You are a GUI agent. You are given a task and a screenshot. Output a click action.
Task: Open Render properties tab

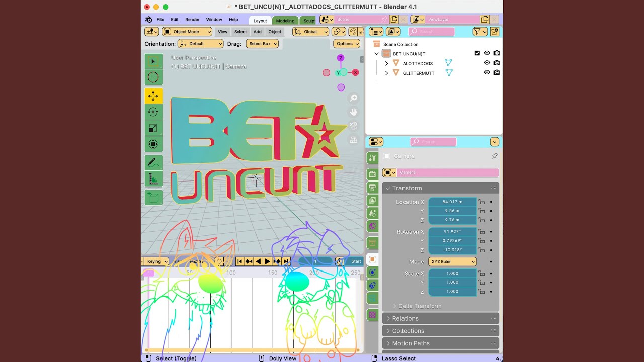pos(372,174)
